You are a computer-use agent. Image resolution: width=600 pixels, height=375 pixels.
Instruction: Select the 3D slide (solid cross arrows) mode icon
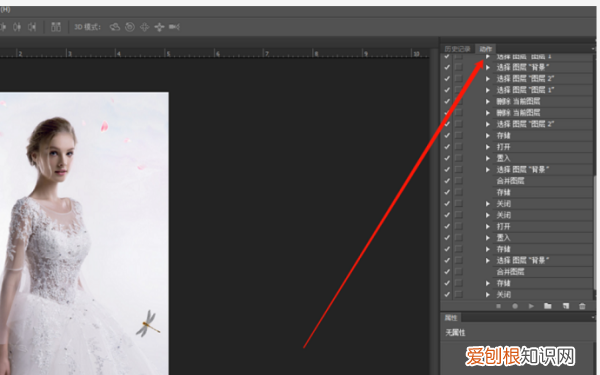(x=159, y=27)
